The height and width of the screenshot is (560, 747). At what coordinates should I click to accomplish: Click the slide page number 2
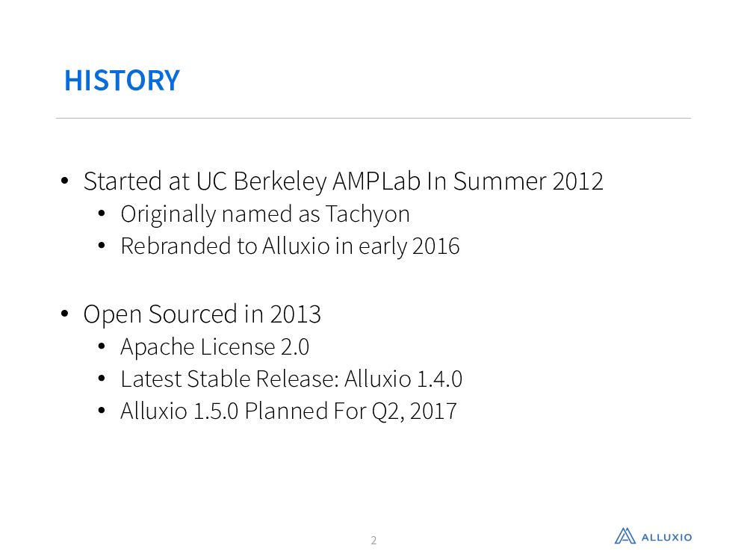tap(373, 540)
